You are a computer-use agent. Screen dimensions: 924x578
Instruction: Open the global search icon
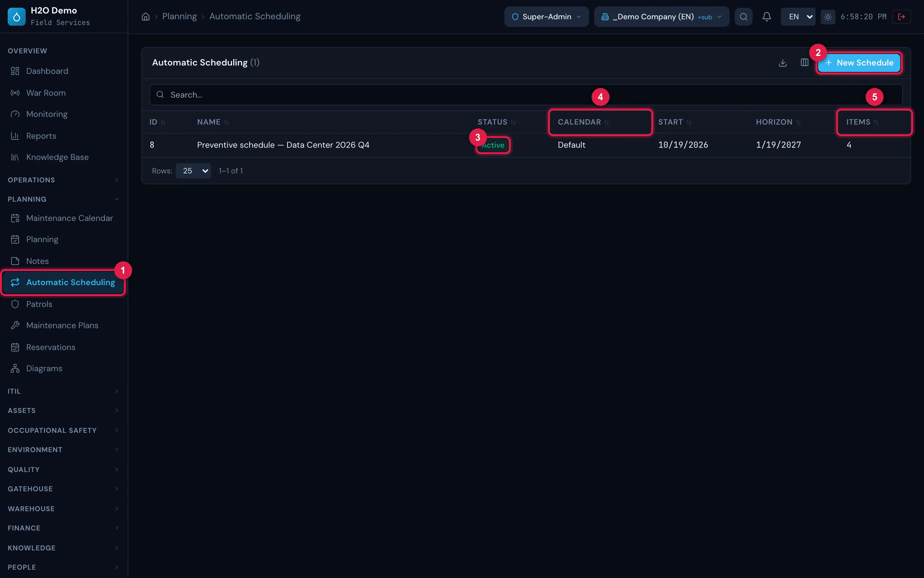click(x=743, y=16)
